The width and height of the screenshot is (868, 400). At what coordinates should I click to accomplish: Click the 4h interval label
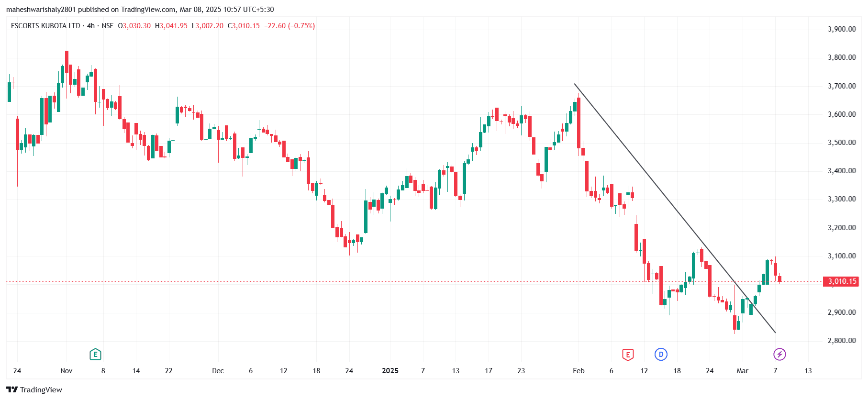click(x=91, y=26)
